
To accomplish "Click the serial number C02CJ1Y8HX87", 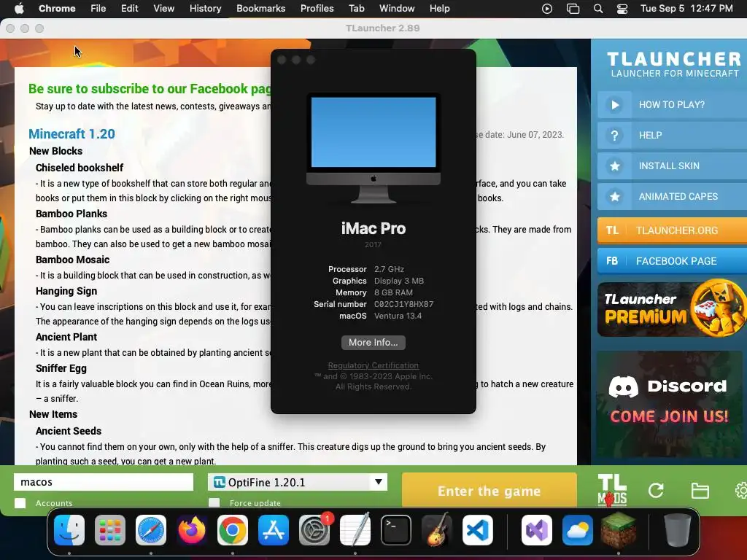I will pyautogui.click(x=403, y=304).
